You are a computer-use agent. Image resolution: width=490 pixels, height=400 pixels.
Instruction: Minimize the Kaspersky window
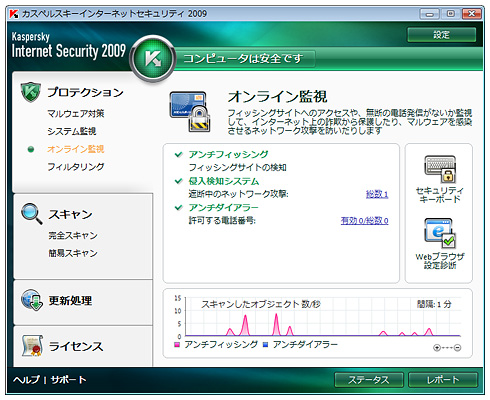pos(430,14)
